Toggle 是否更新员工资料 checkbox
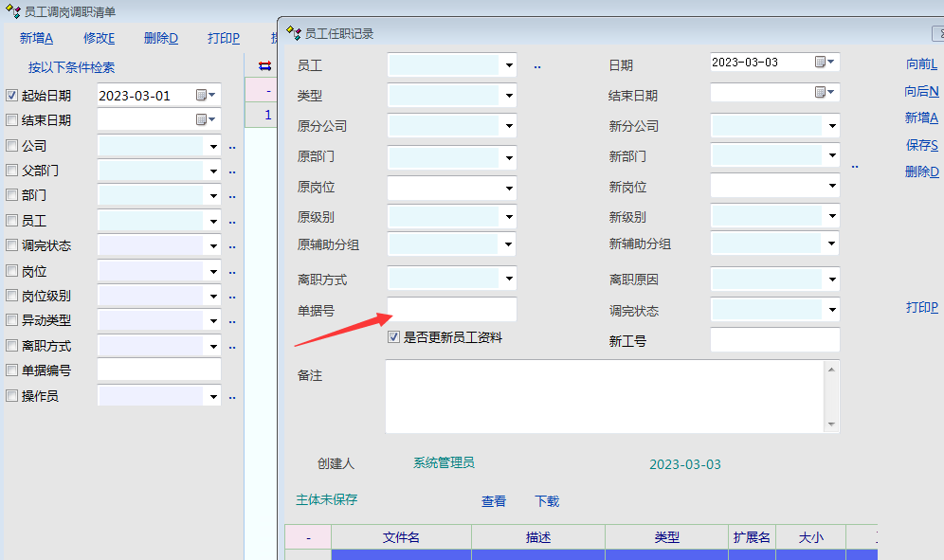Image resolution: width=944 pixels, height=560 pixels. point(394,337)
